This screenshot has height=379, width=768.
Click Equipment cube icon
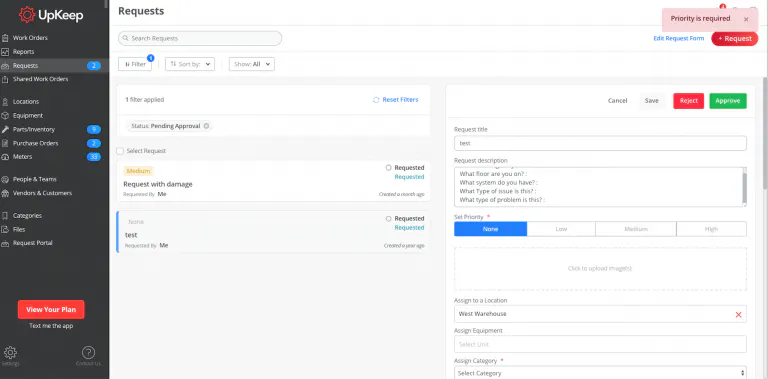coord(5,116)
